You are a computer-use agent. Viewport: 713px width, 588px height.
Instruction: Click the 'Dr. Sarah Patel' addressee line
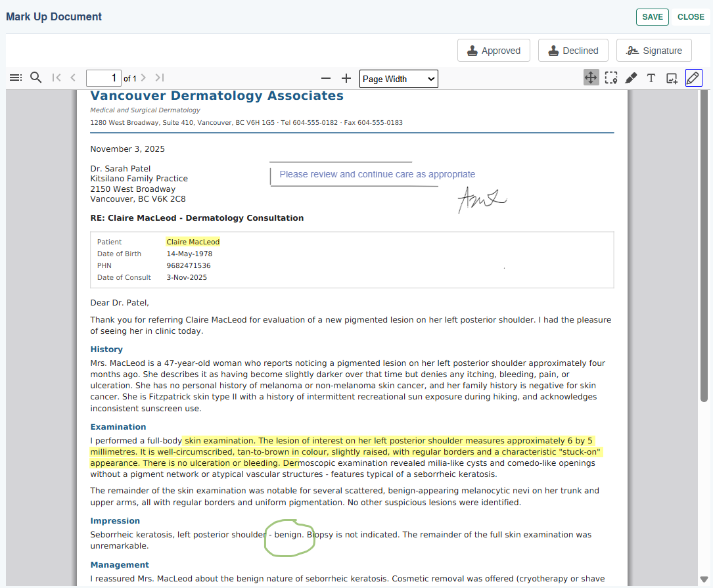pos(120,169)
